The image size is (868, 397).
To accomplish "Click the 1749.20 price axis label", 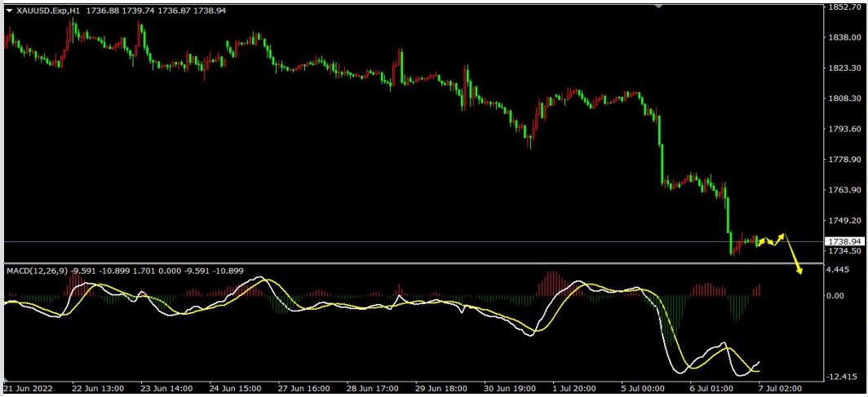I will 844,220.
